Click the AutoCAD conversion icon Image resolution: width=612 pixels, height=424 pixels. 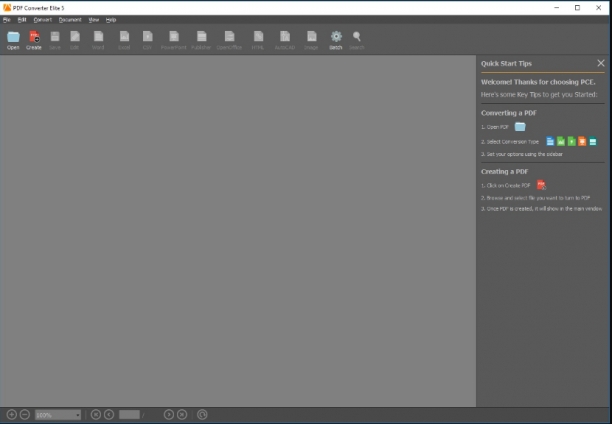[x=285, y=40]
